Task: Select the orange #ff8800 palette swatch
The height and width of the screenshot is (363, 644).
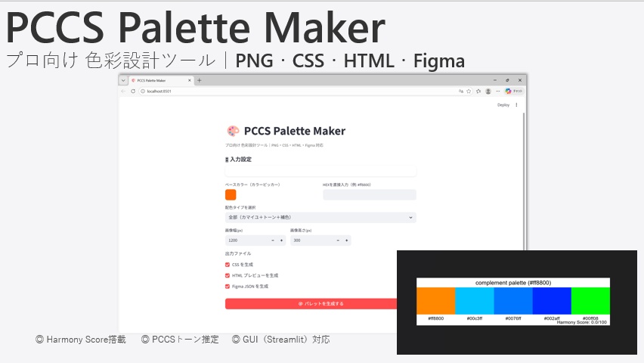Action: point(436,301)
